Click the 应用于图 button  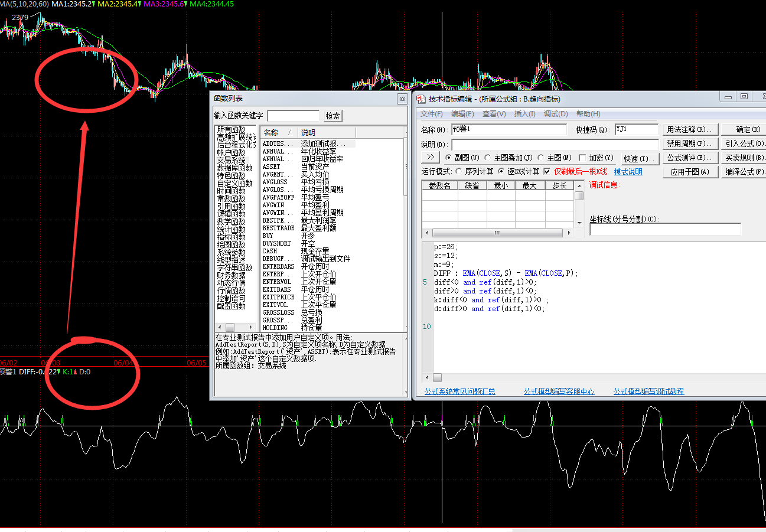pos(690,172)
